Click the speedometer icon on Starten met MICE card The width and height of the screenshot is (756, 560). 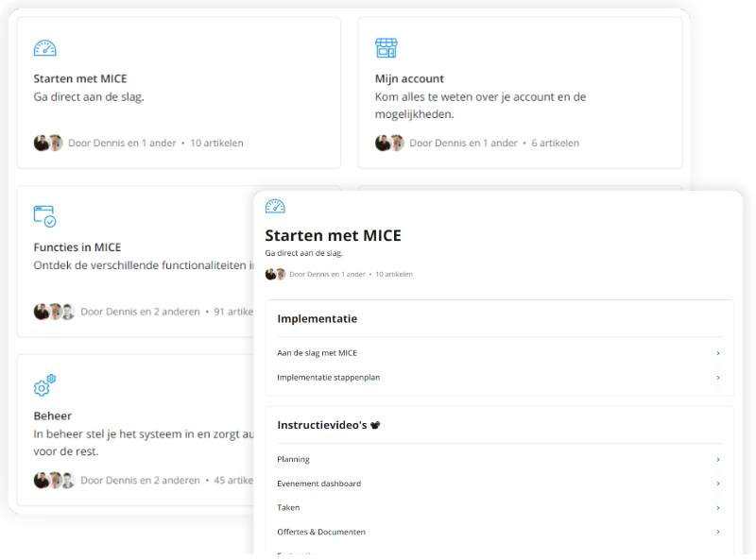coord(44,48)
